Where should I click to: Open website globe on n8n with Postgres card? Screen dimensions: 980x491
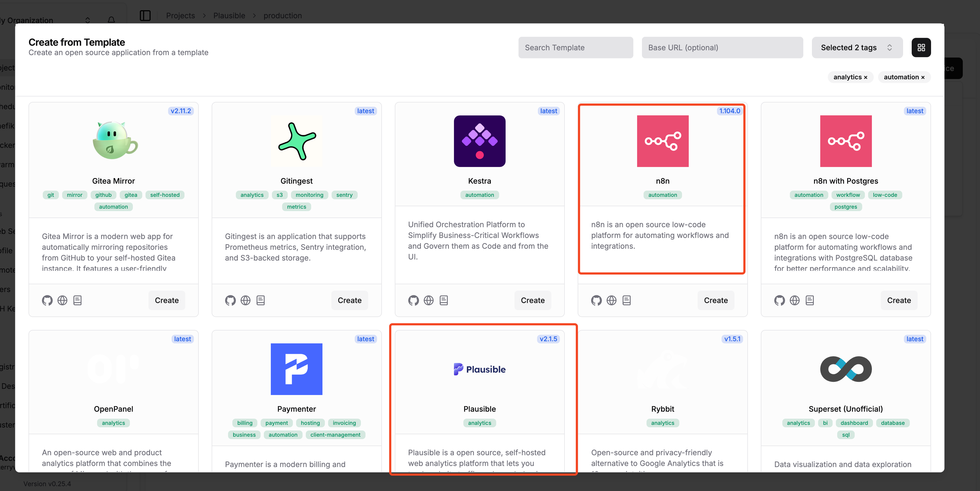(x=795, y=300)
